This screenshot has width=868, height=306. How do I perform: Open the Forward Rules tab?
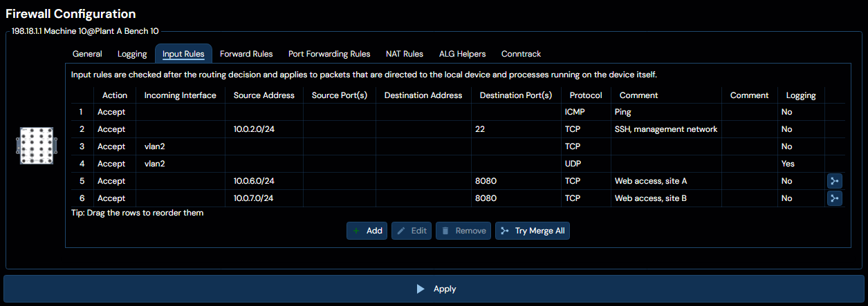point(246,54)
